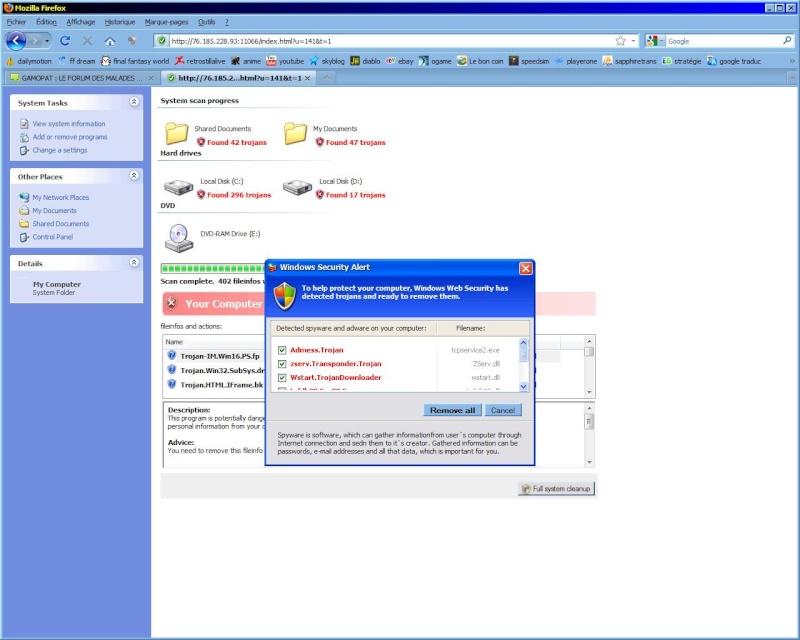
Task: Open the address bar history dropdown arrow
Action: pos(634,41)
